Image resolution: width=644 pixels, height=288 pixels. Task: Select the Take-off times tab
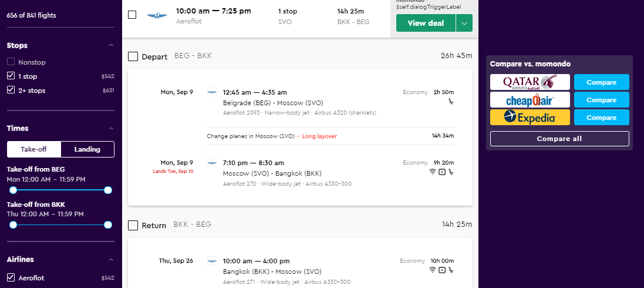click(x=33, y=149)
